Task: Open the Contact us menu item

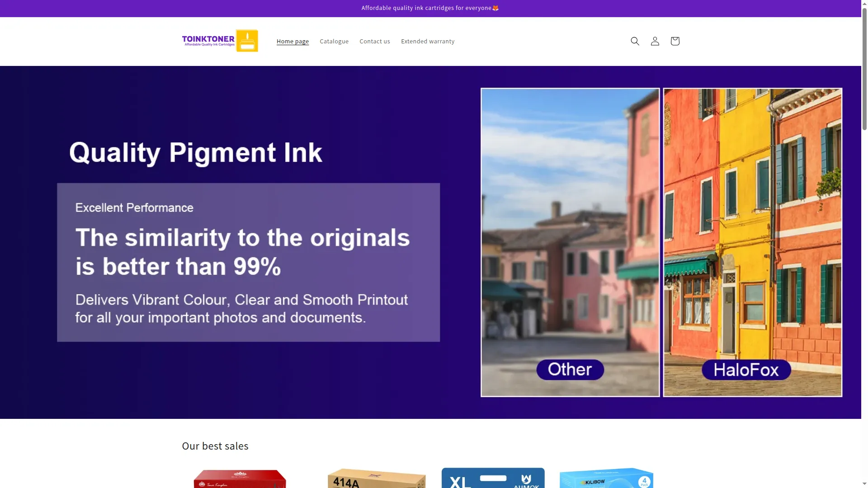Action: (375, 41)
